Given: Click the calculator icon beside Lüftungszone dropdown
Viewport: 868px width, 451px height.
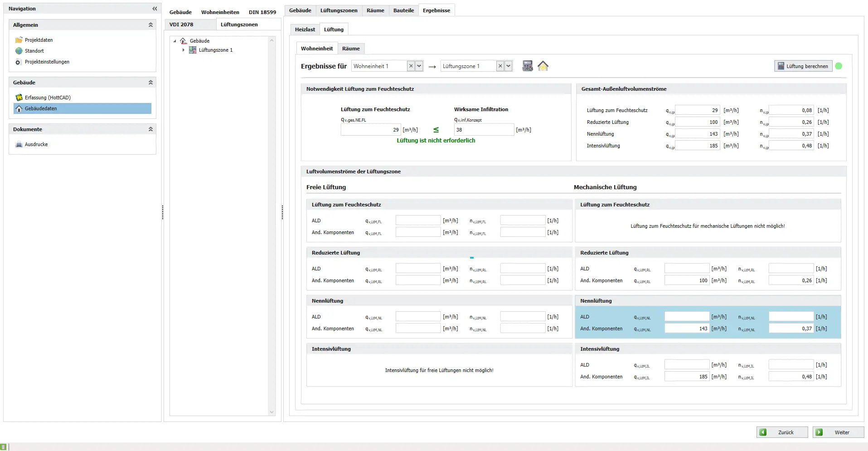Looking at the screenshot, I should pyautogui.click(x=527, y=66).
